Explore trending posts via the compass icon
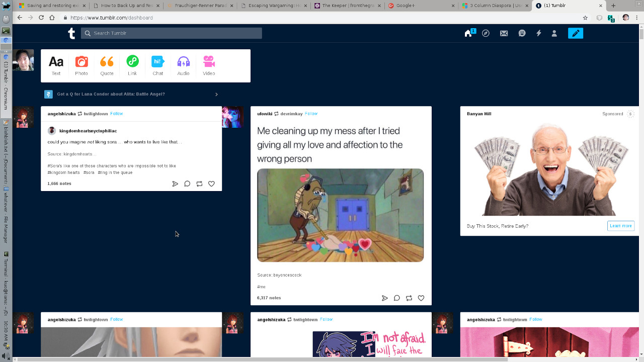This screenshot has width=644, height=362. pos(486,33)
